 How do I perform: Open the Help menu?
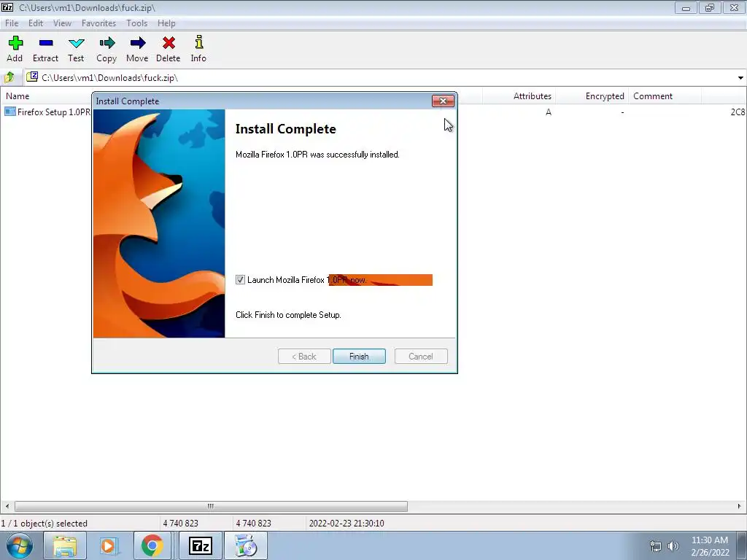point(166,23)
